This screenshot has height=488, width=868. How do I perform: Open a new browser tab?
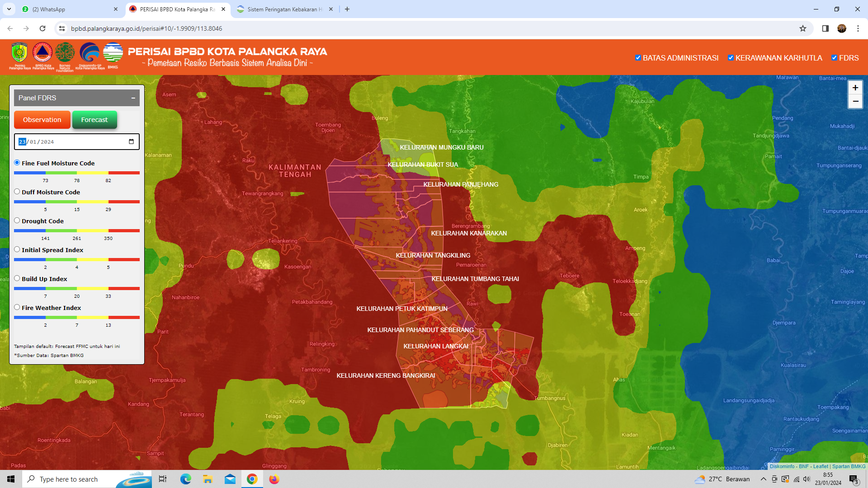click(x=347, y=9)
